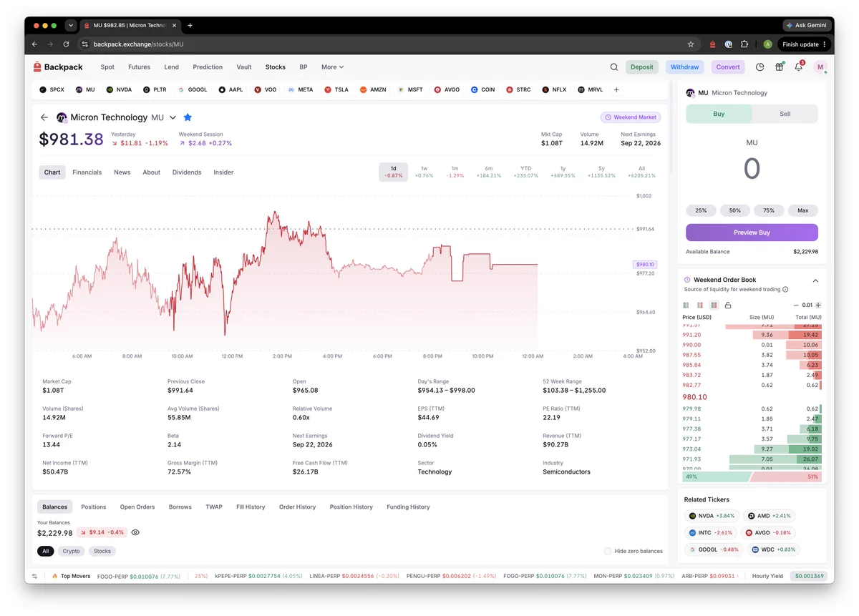Open the Prediction navigation item
The width and height of the screenshot is (859, 616).
coord(208,67)
